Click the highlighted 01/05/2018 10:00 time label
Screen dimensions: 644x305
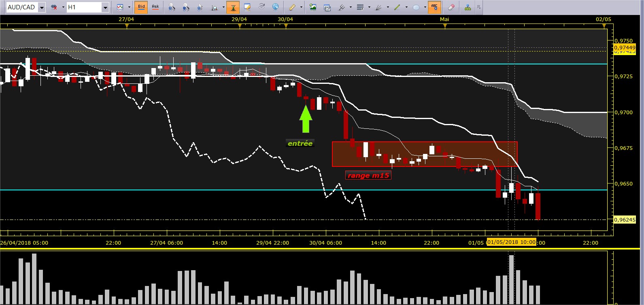point(511,242)
